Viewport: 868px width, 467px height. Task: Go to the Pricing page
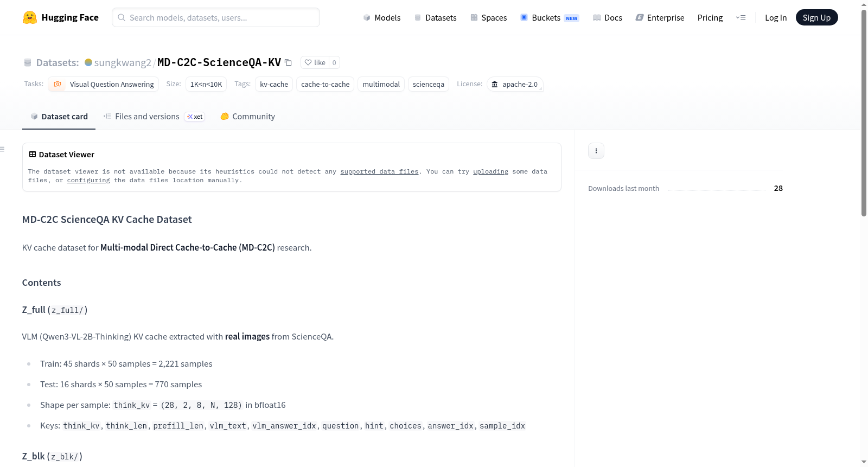pyautogui.click(x=710, y=17)
